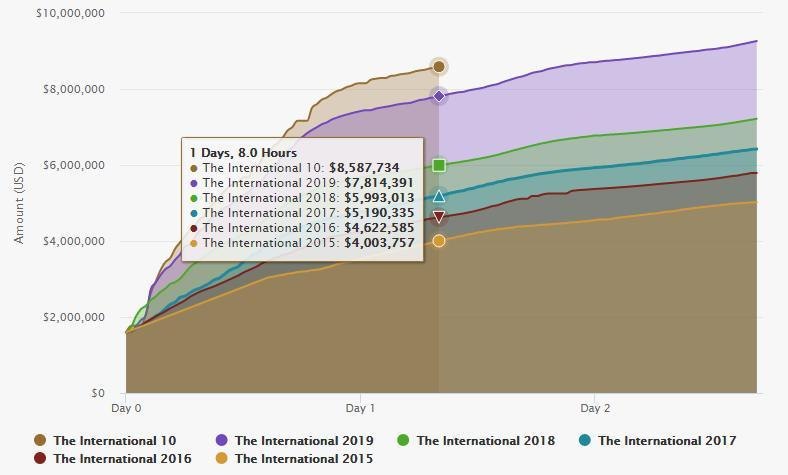
Task: Click the 'Day 2' x-axis label
Action: click(x=595, y=408)
